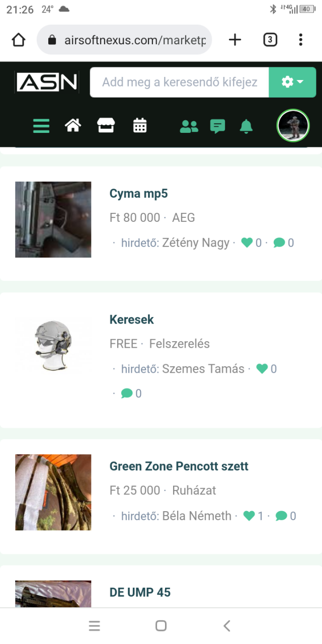
Task: Open the marketplace storefront icon
Action: (x=106, y=126)
